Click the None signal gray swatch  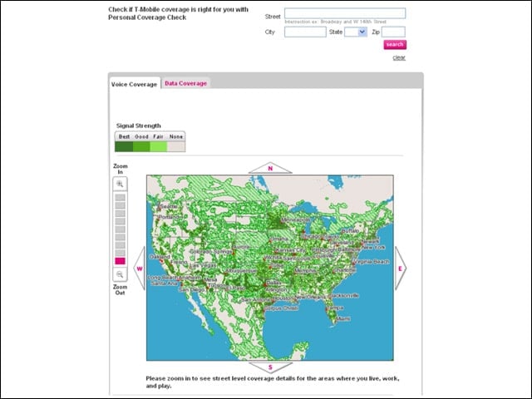[176, 146]
